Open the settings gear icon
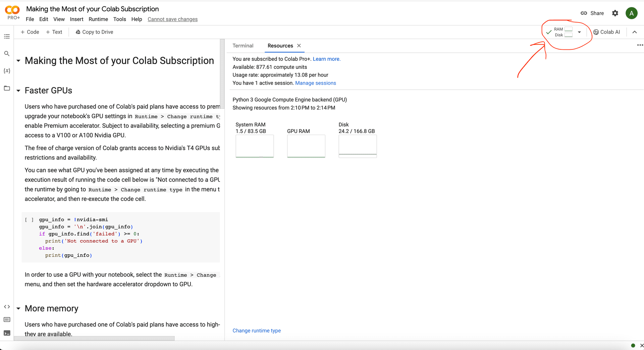The width and height of the screenshot is (644, 350). click(x=615, y=13)
